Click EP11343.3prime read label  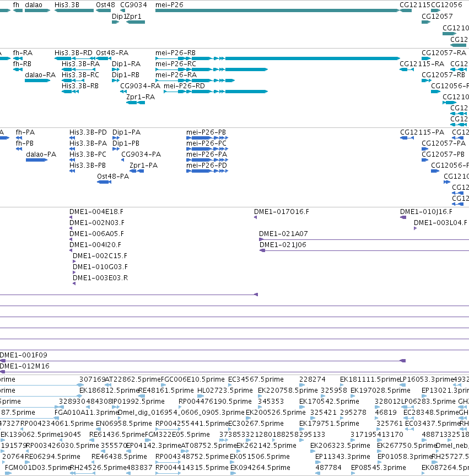343,457
